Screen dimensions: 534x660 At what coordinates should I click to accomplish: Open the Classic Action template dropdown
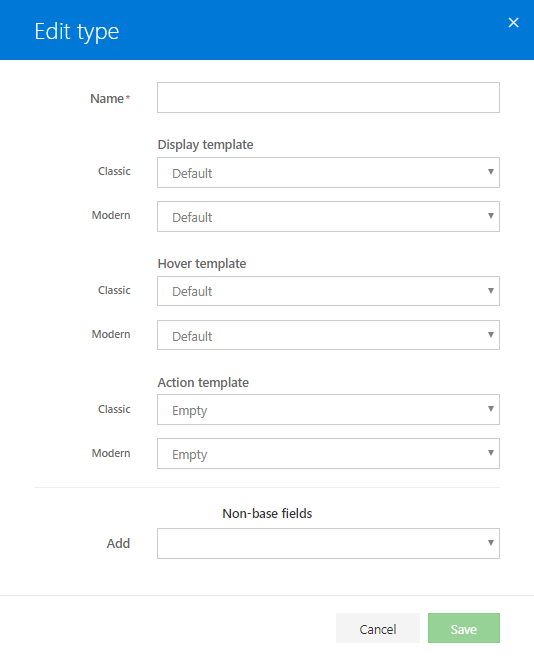[328, 410]
